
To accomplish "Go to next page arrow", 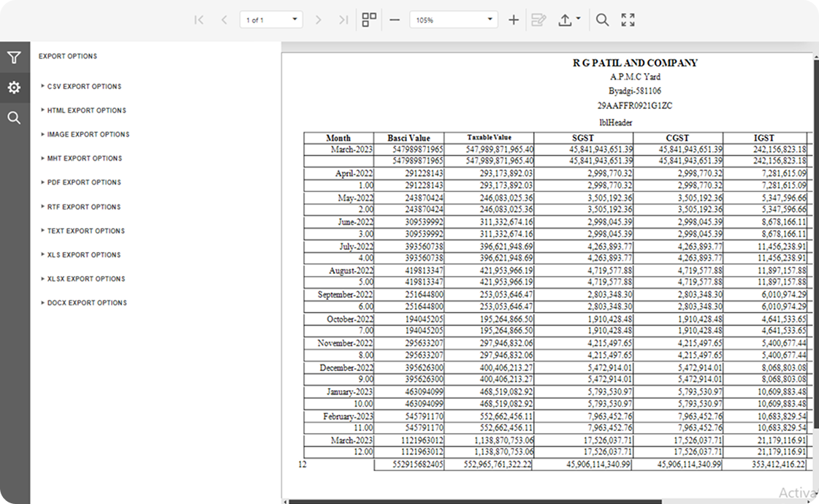I will (318, 20).
